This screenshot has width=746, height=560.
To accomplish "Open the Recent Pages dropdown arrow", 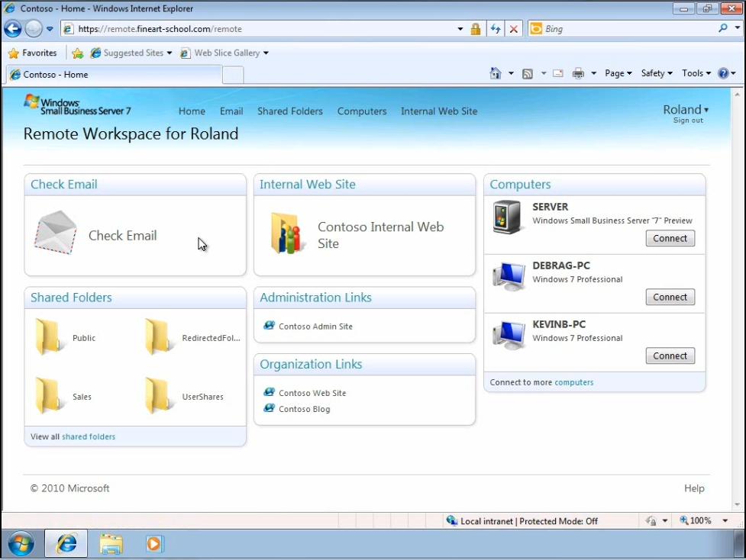I will pos(50,29).
